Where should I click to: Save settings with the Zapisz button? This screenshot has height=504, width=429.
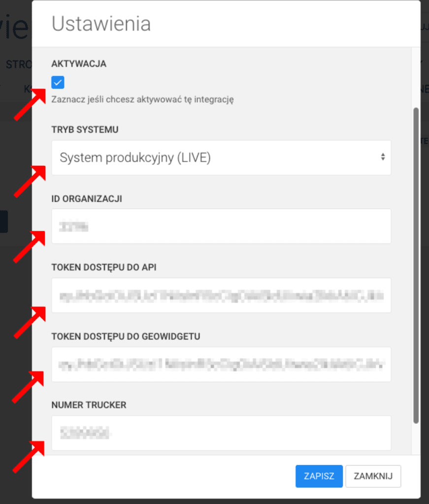pos(319,476)
